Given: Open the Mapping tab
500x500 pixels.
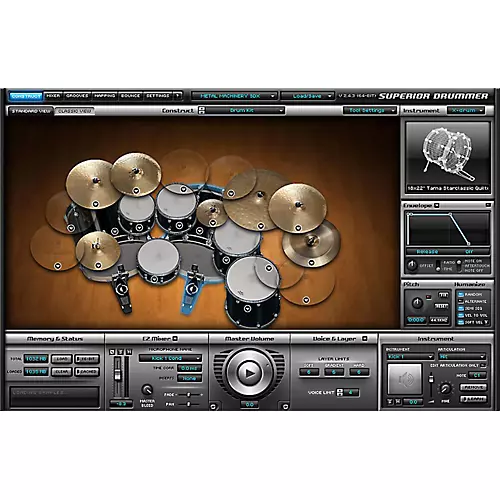Looking at the screenshot, I should tap(105, 96).
